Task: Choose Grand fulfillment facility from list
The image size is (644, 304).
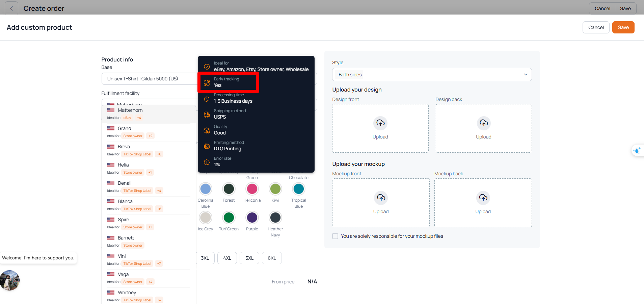Action: pos(125,128)
